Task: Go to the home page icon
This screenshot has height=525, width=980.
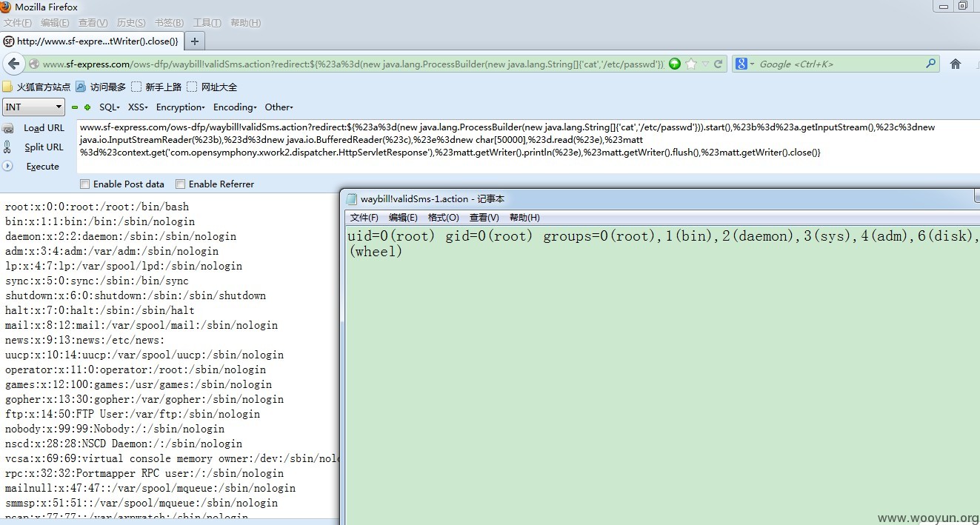Action: tap(956, 64)
